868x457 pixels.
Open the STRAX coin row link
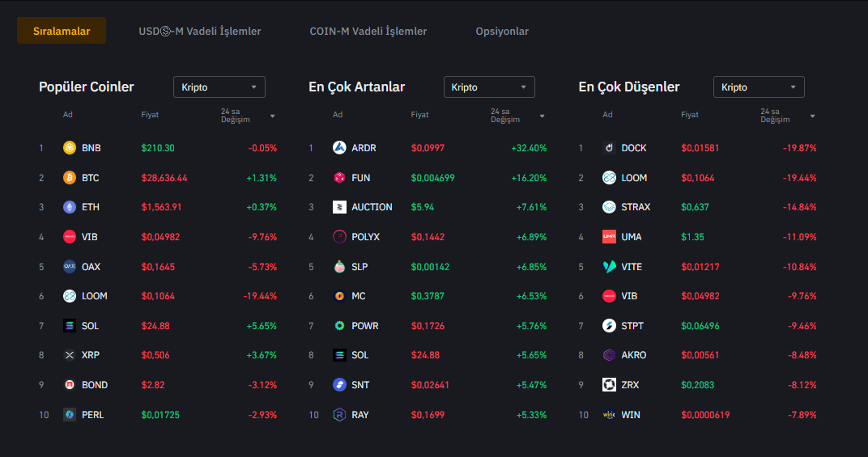pos(636,207)
